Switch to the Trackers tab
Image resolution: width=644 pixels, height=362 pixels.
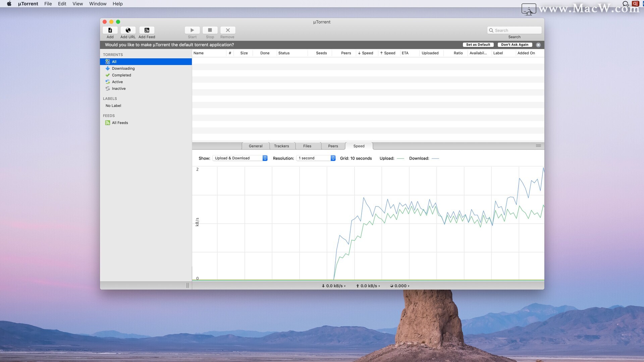281,146
